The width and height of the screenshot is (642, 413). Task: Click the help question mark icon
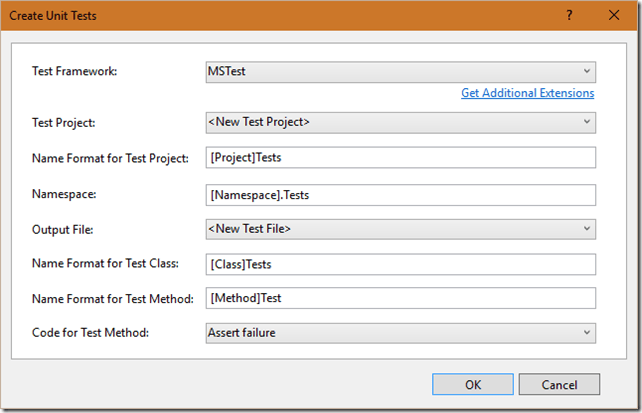click(x=568, y=15)
